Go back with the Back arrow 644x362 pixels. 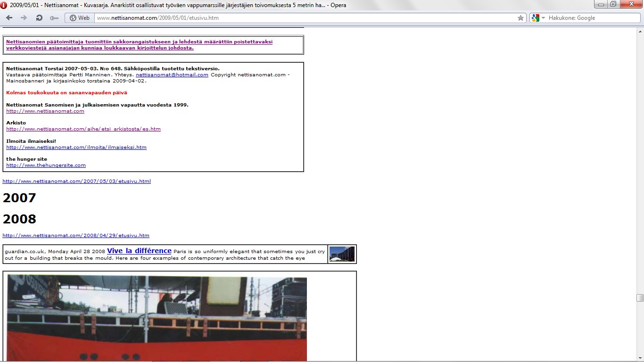pos(10,18)
